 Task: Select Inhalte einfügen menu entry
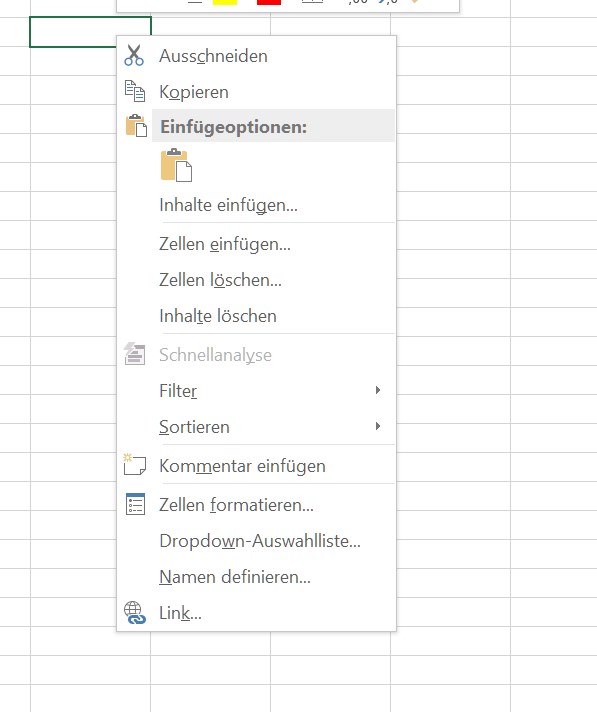[228, 205]
